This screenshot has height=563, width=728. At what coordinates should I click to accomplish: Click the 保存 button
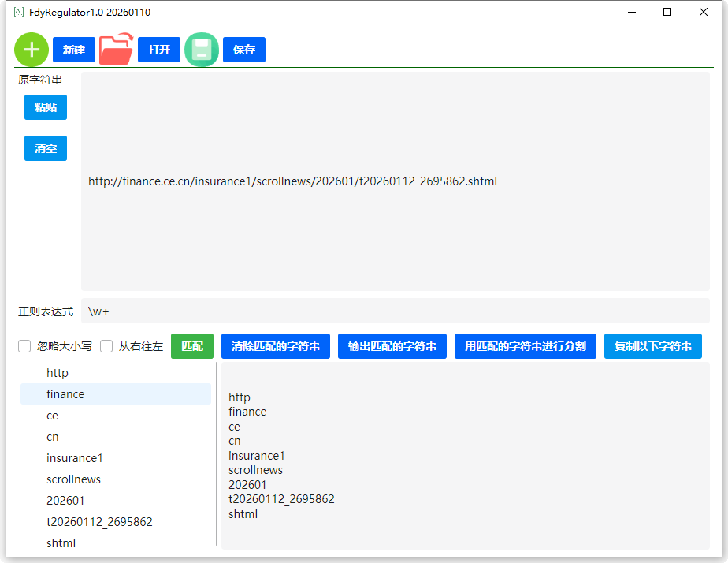pos(244,50)
